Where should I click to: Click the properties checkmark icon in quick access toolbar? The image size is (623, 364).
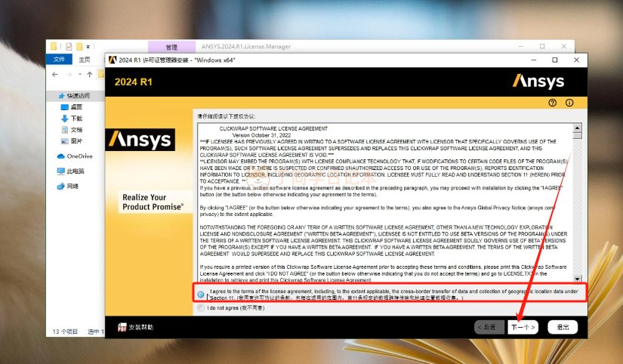pyautogui.click(x=69, y=47)
